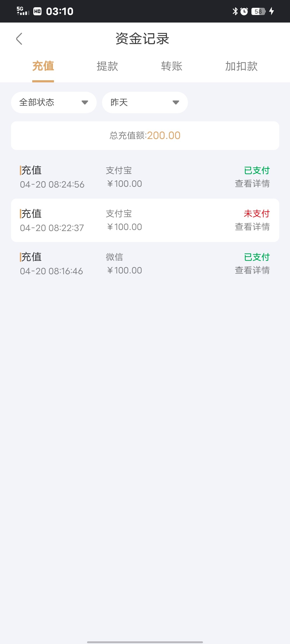290x644 pixels.
Task: View details of the 微信 recharge
Action: click(x=252, y=270)
